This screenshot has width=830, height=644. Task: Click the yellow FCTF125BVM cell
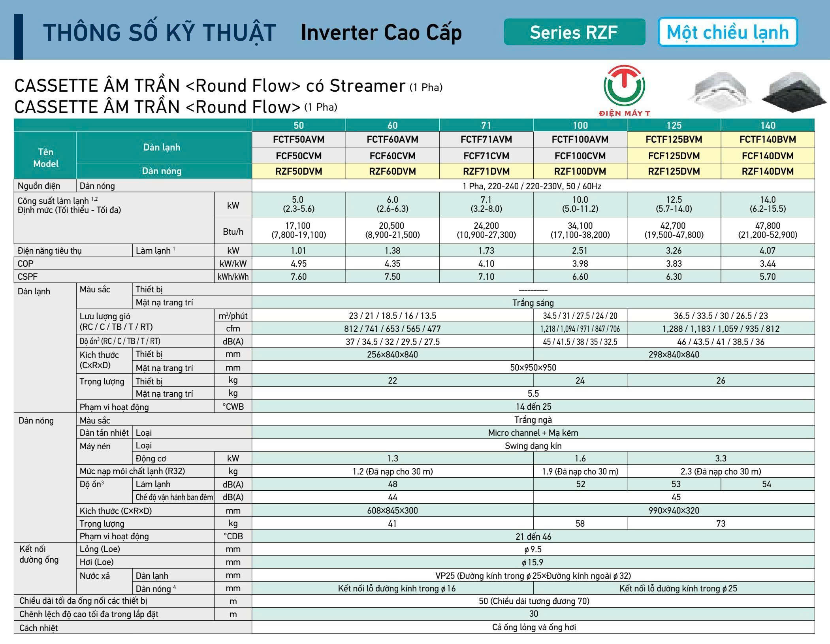[x=674, y=139]
